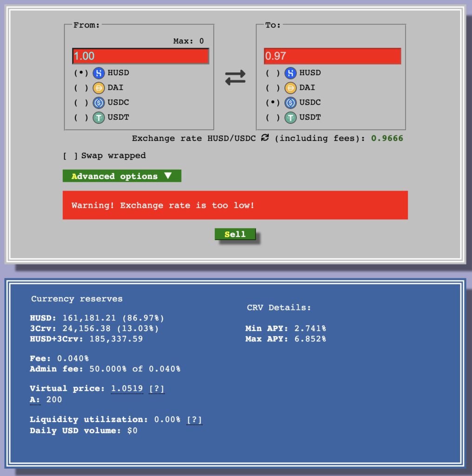The width and height of the screenshot is (472, 476).
Task: Select USDT radio button in To panel
Action: (273, 118)
